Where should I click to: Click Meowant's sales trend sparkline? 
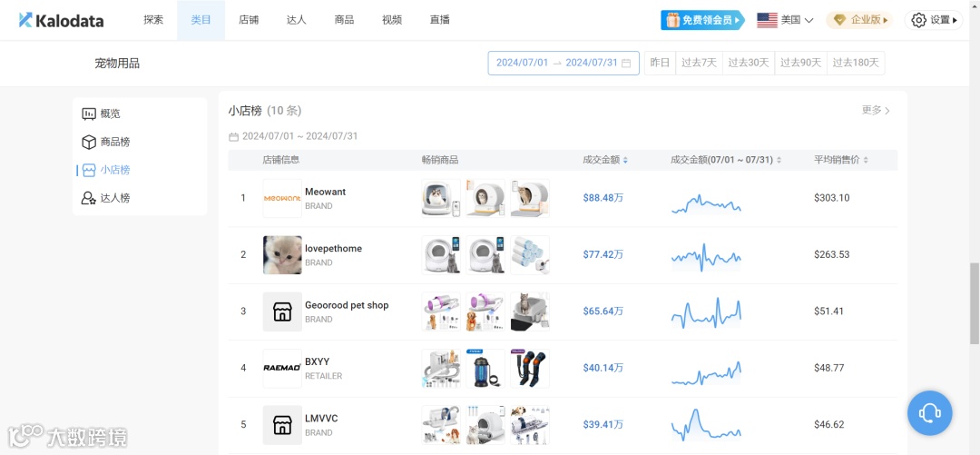click(706, 203)
